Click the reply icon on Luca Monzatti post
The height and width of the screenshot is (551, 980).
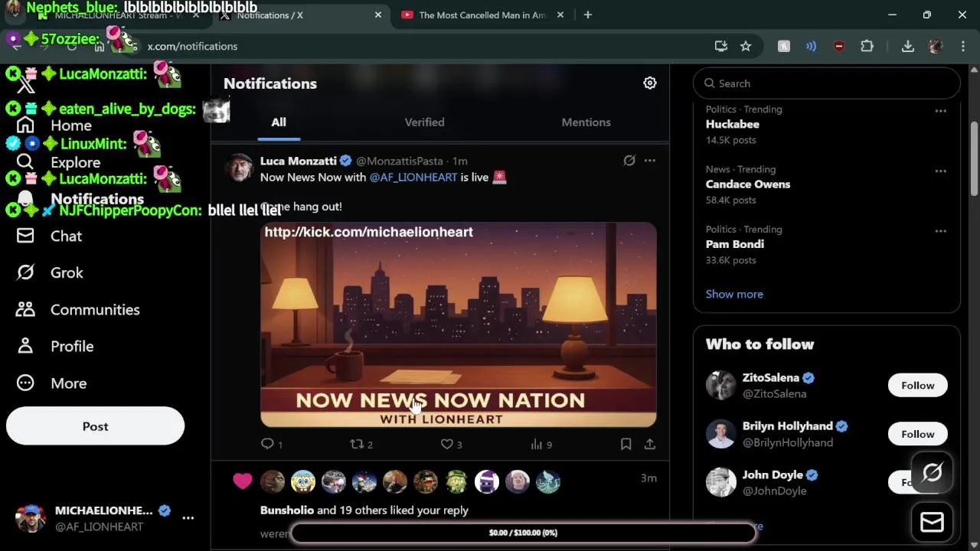pyautogui.click(x=267, y=444)
